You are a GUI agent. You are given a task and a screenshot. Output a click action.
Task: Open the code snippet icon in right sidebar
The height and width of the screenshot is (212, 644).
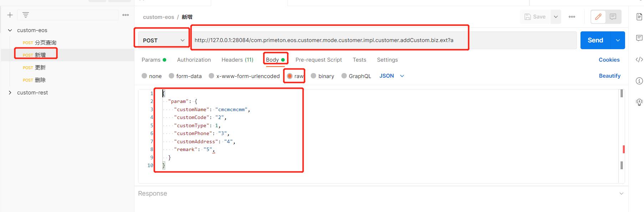pos(639,60)
